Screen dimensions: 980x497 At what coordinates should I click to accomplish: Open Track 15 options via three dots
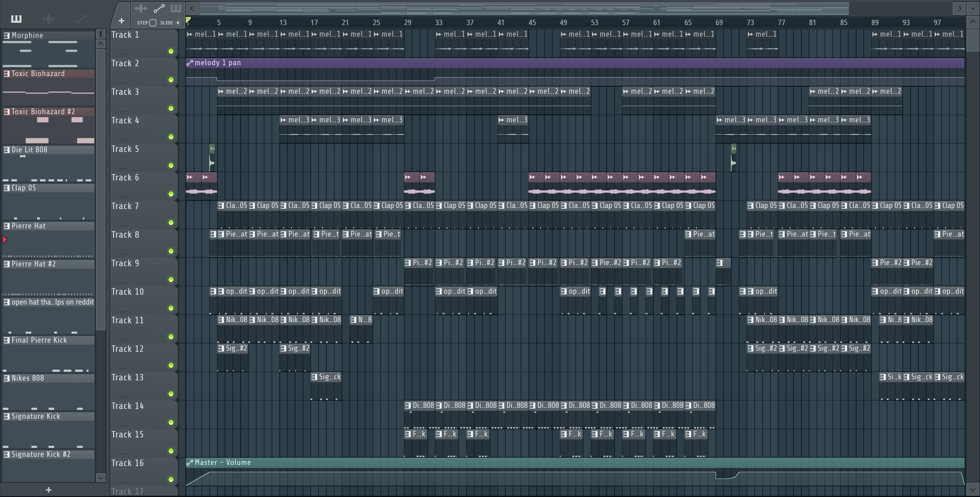(122, 454)
